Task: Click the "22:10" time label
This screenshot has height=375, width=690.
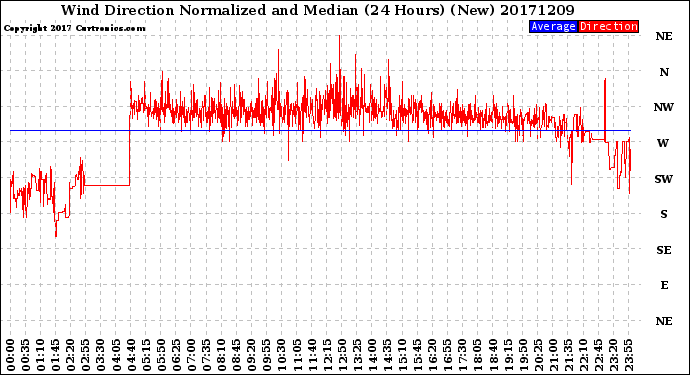Action: point(583,355)
